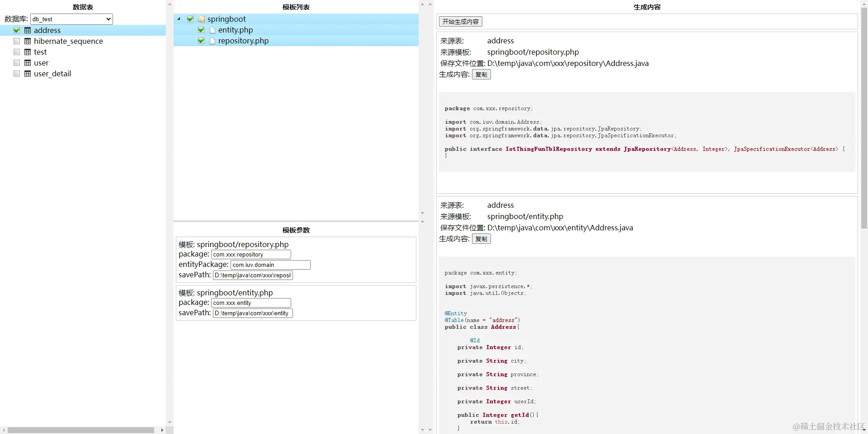Click the 'import javax.persistence.*;' code line
868x434 pixels.
coord(489,286)
